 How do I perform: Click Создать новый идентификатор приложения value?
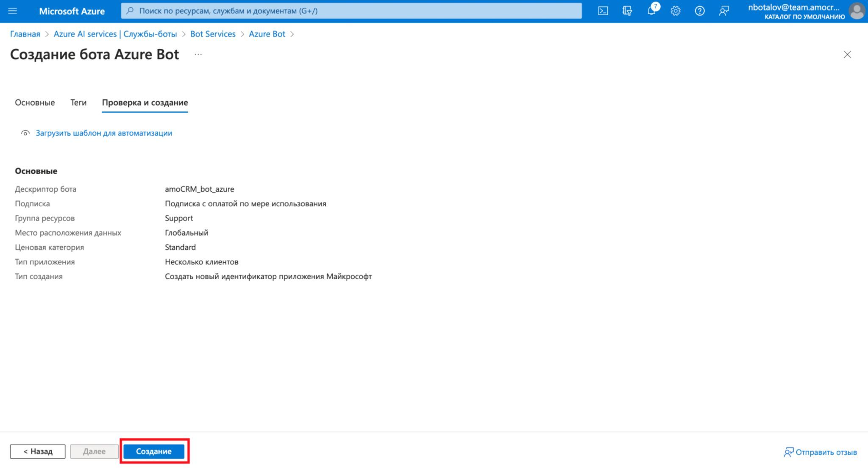pyautogui.click(x=268, y=276)
